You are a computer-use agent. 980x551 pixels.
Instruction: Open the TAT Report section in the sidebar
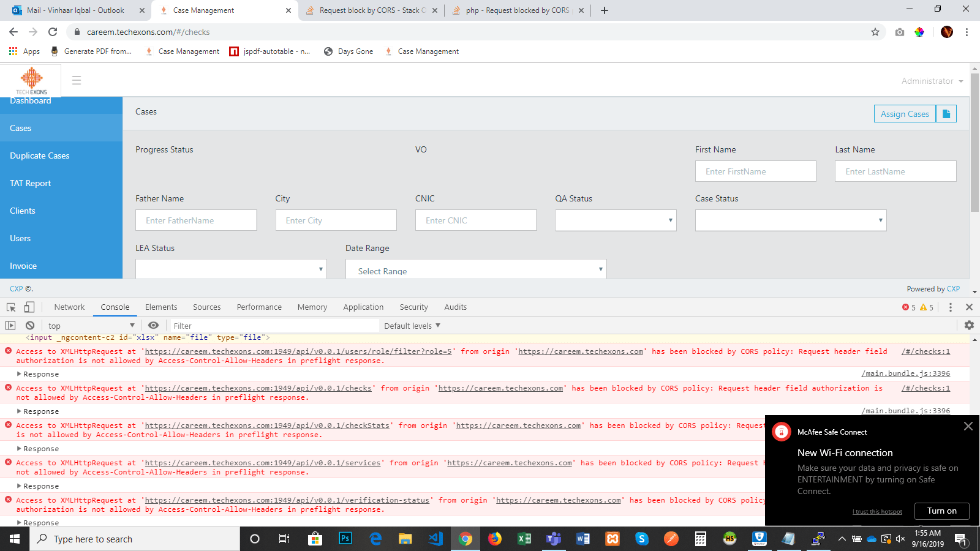pos(30,182)
